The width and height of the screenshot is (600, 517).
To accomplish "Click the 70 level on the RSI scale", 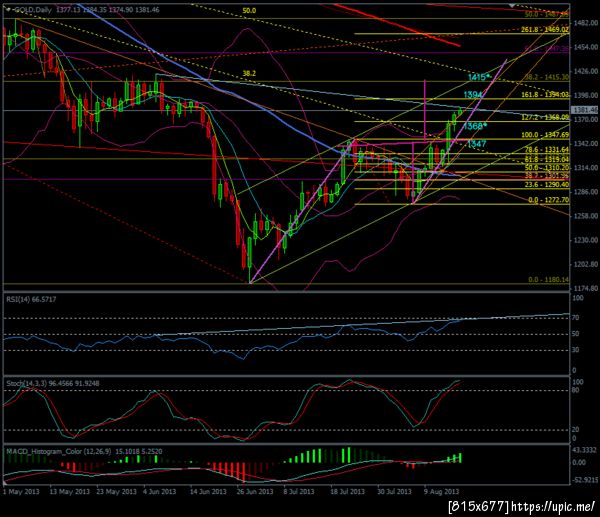I will coord(575,318).
